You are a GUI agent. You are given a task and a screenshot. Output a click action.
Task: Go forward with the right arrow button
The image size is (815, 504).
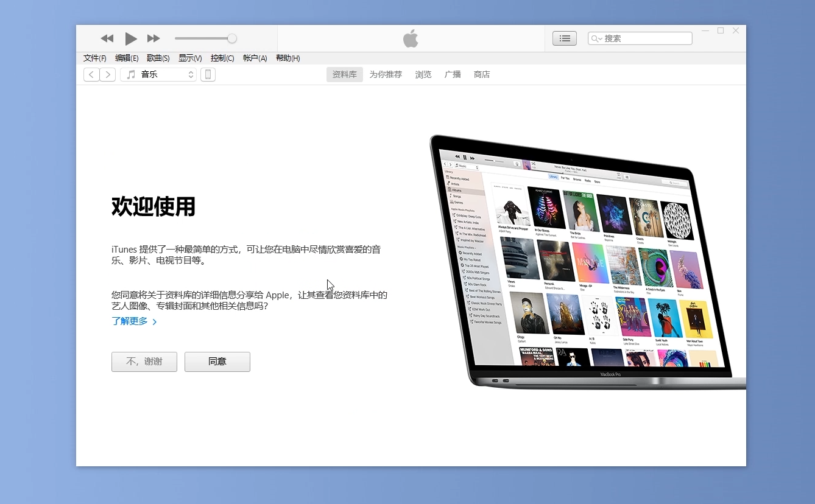(108, 75)
